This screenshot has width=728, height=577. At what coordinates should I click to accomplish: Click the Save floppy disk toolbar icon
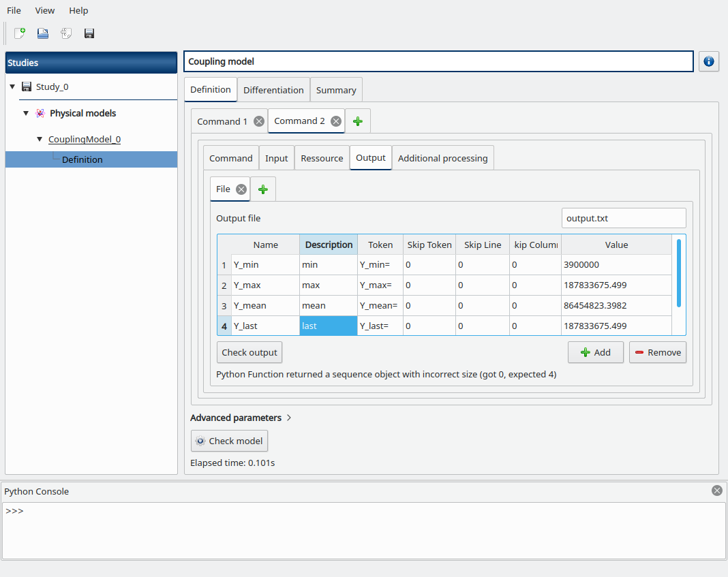click(x=89, y=33)
